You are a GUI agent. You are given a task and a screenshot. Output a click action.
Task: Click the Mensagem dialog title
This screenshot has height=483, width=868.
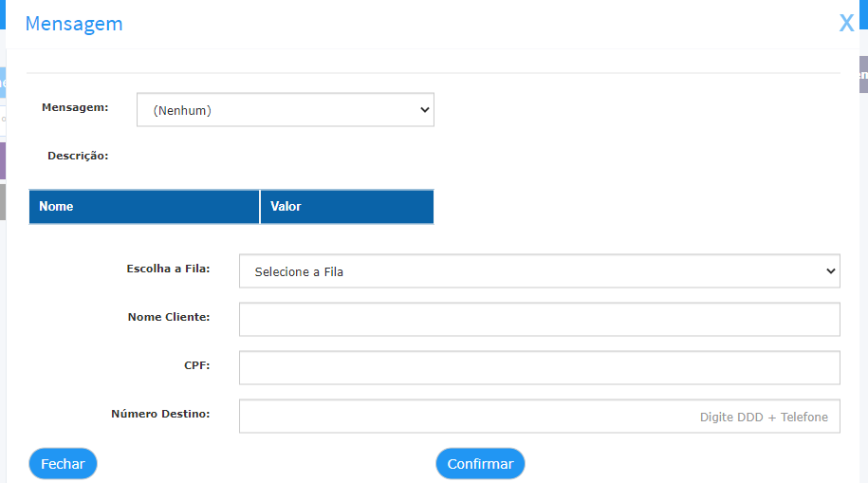(74, 24)
